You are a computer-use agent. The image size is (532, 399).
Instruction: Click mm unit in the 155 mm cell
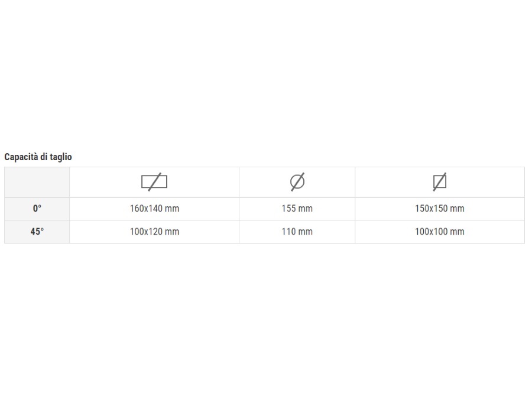pos(306,209)
